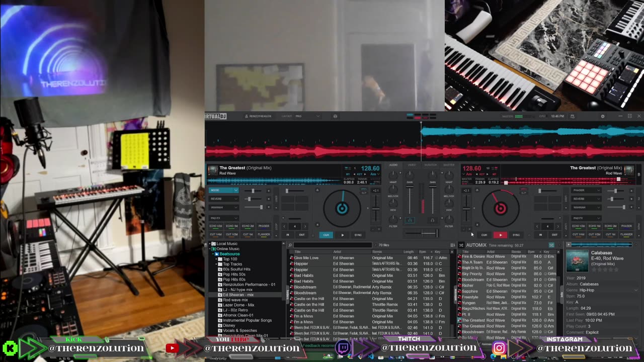Click the left deck HIHAT EQ knob

click(x=393, y=175)
